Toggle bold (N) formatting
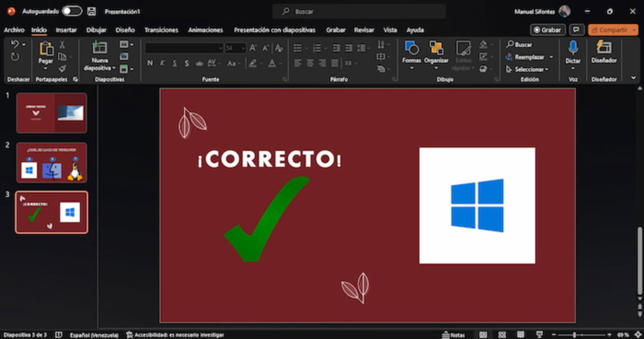644x339 pixels. (150, 63)
